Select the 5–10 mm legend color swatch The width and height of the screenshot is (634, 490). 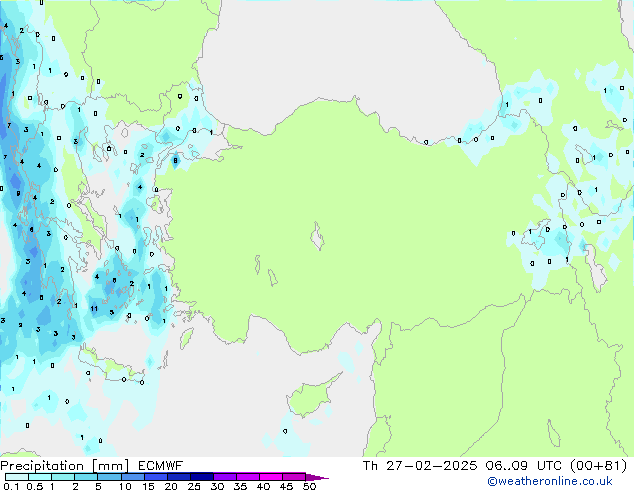(109, 477)
